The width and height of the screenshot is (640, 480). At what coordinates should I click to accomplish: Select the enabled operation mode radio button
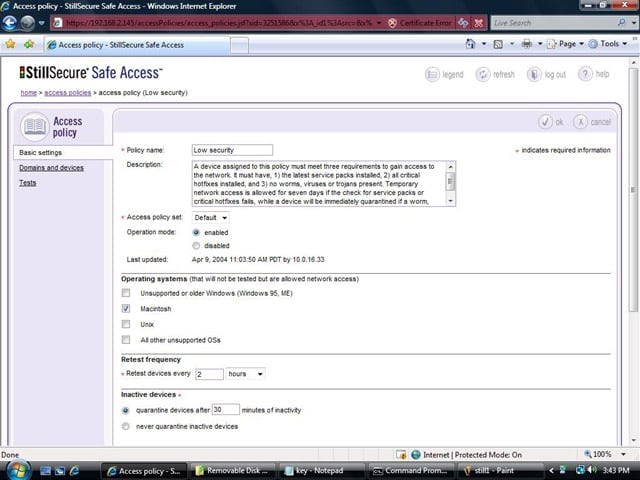pyautogui.click(x=196, y=232)
